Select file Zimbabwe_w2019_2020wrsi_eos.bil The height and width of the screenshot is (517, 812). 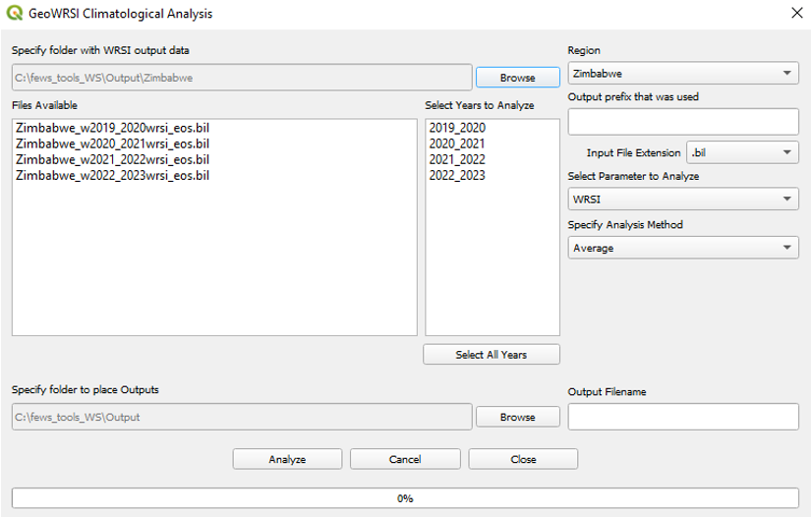pyautogui.click(x=112, y=128)
